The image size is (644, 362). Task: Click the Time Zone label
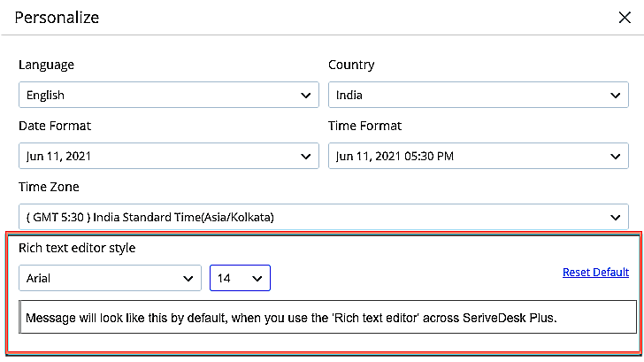point(49,187)
